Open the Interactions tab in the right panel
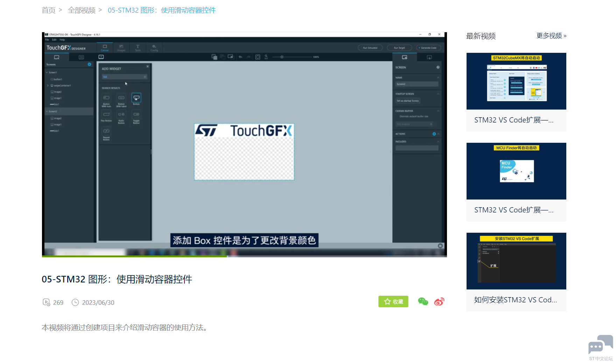Image resolution: width=616 pixels, height=364 pixels. 429,57
